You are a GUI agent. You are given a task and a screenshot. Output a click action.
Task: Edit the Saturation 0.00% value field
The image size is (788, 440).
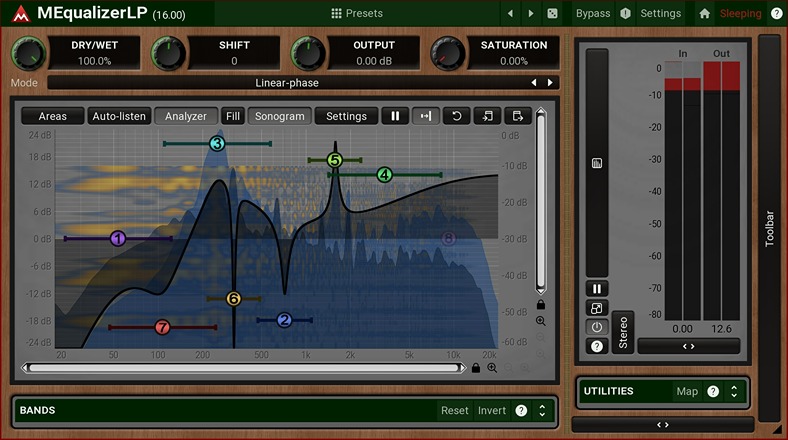(x=514, y=61)
